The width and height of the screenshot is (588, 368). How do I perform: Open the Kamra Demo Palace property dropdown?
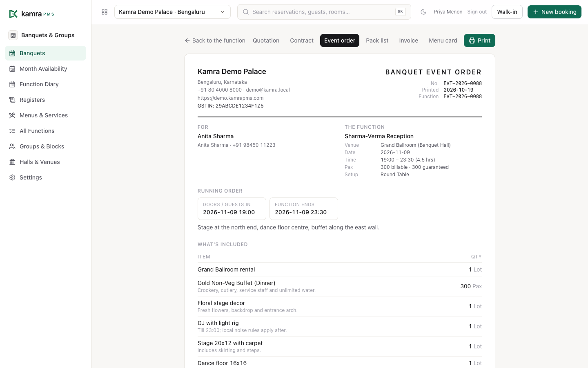click(x=172, y=12)
